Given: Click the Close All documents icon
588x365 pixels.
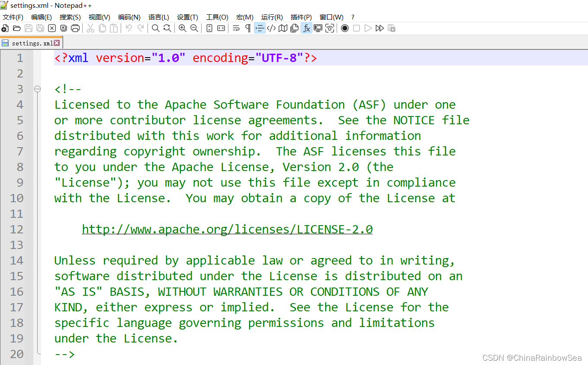Looking at the screenshot, I should [64, 28].
